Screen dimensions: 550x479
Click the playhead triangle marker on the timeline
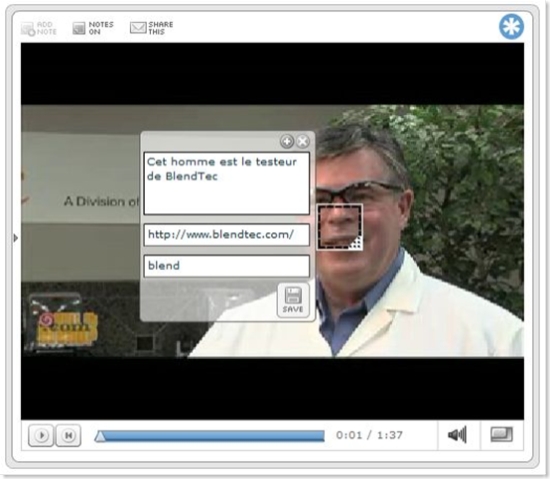(x=100, y=436)
